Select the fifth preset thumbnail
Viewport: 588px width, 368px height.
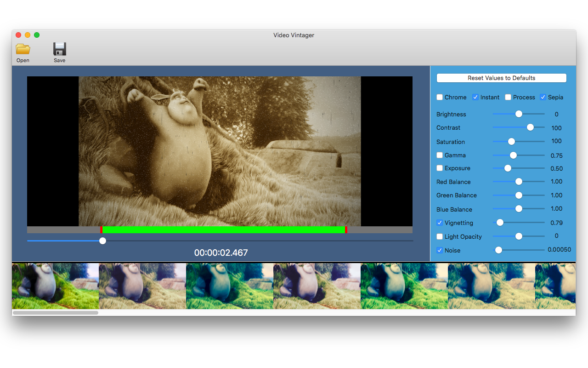click(x=404, y=286)
